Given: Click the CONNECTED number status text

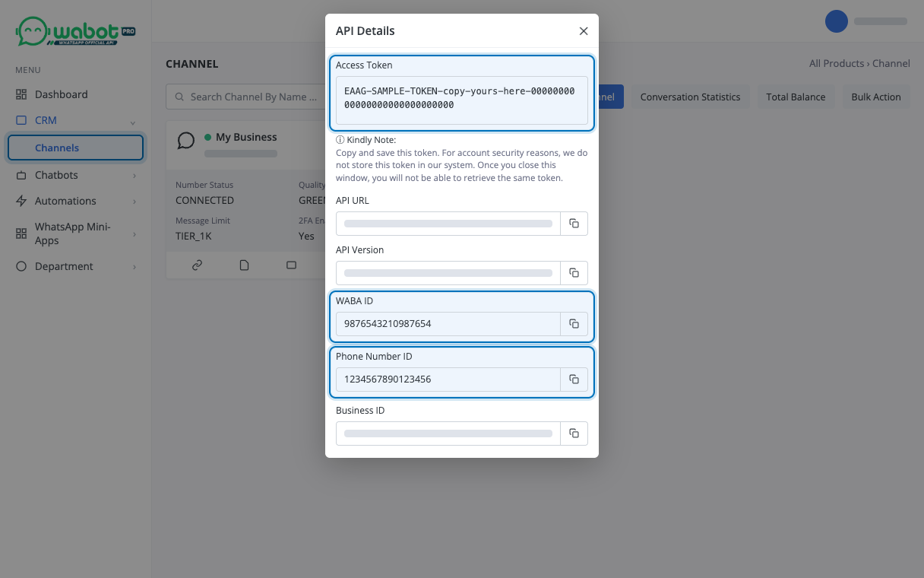Looking at the screenshot, I should 204,200.
